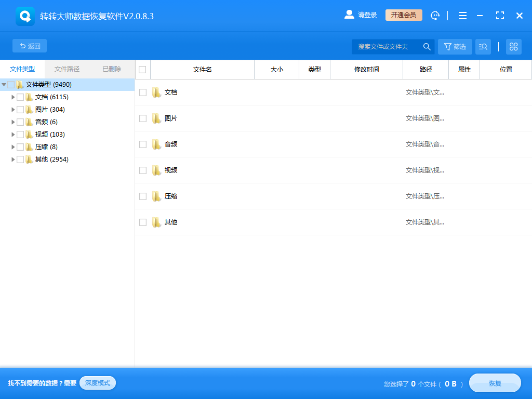This screenshot has width=532, height=399.
Task: Open the 图片 folder icon in file list
Action: coord(156,118)
